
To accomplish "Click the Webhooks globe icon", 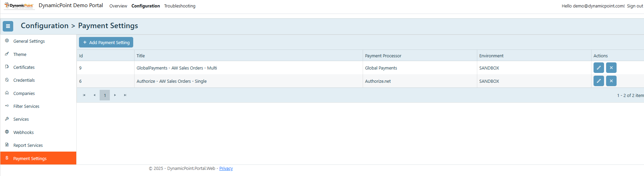I will click(x=7, y=132).
